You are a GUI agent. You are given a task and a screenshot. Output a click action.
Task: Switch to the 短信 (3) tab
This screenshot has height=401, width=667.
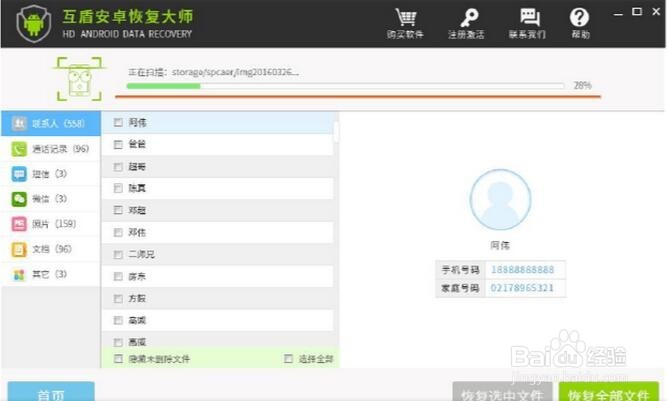tap(50, 174)
